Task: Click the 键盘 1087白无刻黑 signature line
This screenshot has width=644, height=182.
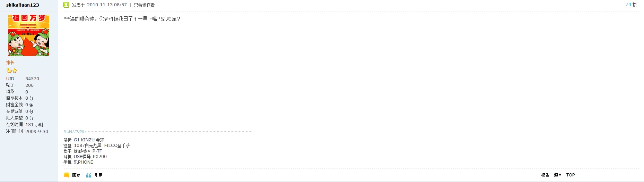Action: pos(96,146)
